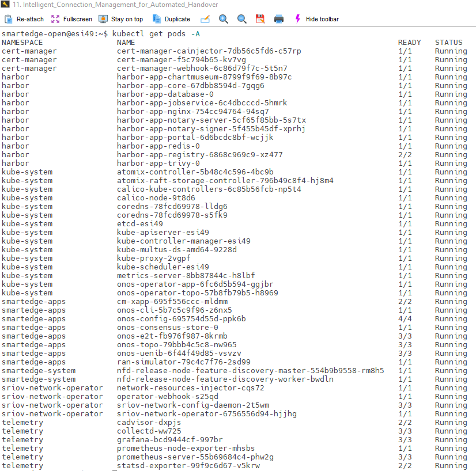Click the STATUS column header
Image resolution: width=476 pixels, height=471 pixels.
[449, 43]
